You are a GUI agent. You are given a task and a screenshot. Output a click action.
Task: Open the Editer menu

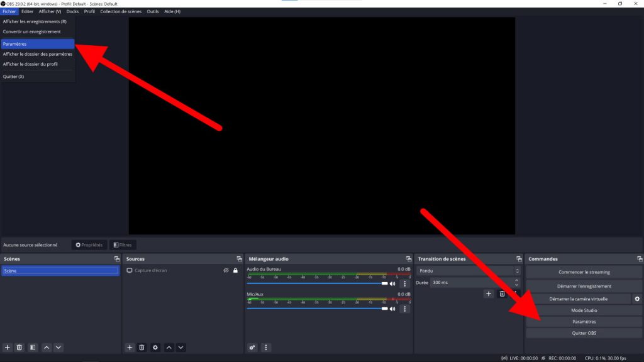26,11
